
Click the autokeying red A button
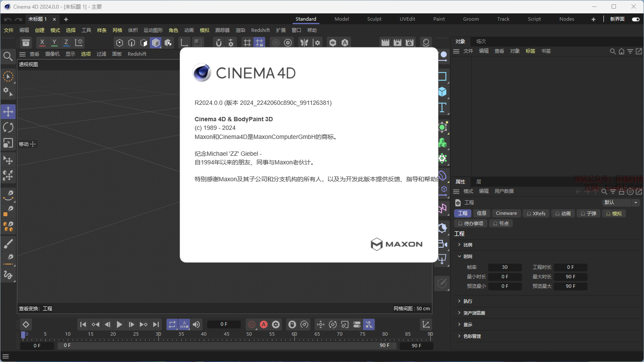coord(264,324)
